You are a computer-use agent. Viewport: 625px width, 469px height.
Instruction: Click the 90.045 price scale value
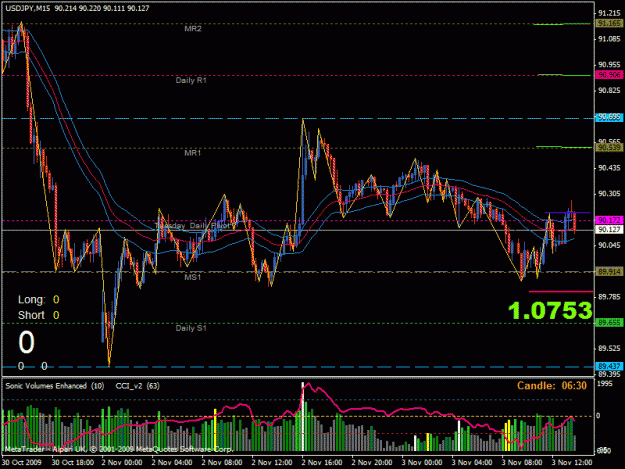[x=609, y=245]
